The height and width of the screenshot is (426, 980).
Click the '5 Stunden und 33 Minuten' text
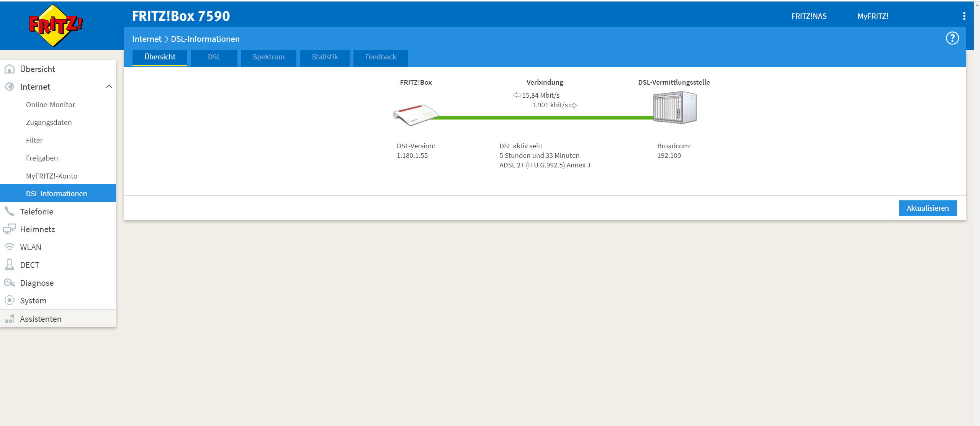(539, 156)
